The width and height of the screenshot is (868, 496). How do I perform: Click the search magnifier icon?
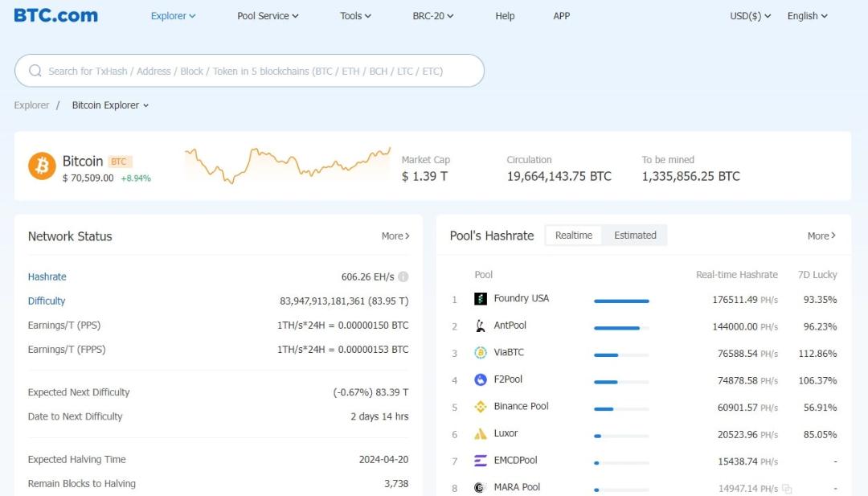pos(35,71)
